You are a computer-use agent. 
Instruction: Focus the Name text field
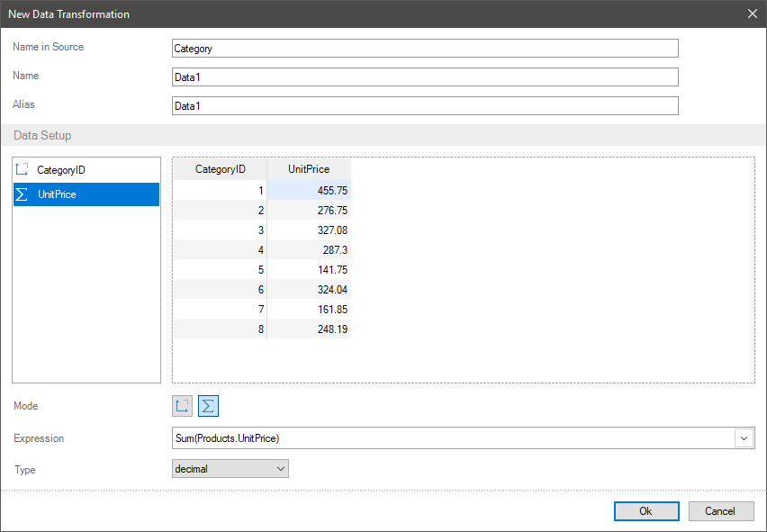click(424, 77)
